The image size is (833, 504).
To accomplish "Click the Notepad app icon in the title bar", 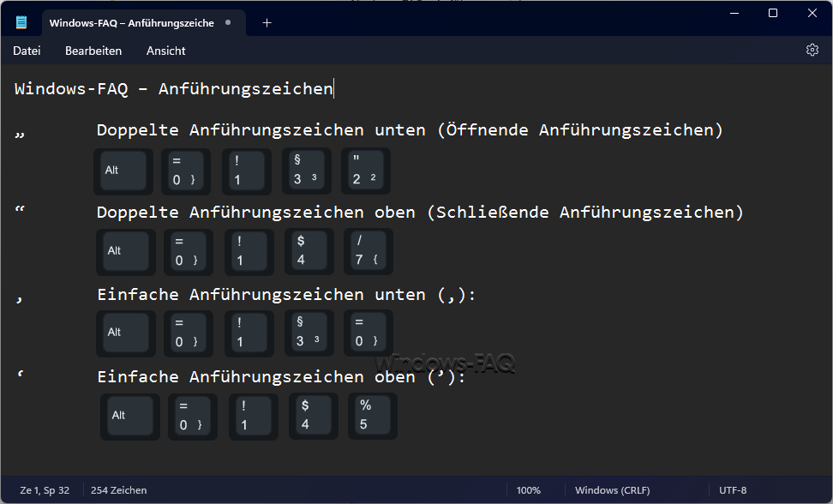I will (21, 22).
